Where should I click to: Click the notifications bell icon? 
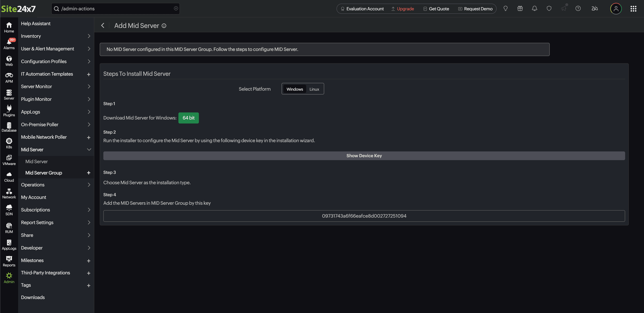[x=534, y=9]
